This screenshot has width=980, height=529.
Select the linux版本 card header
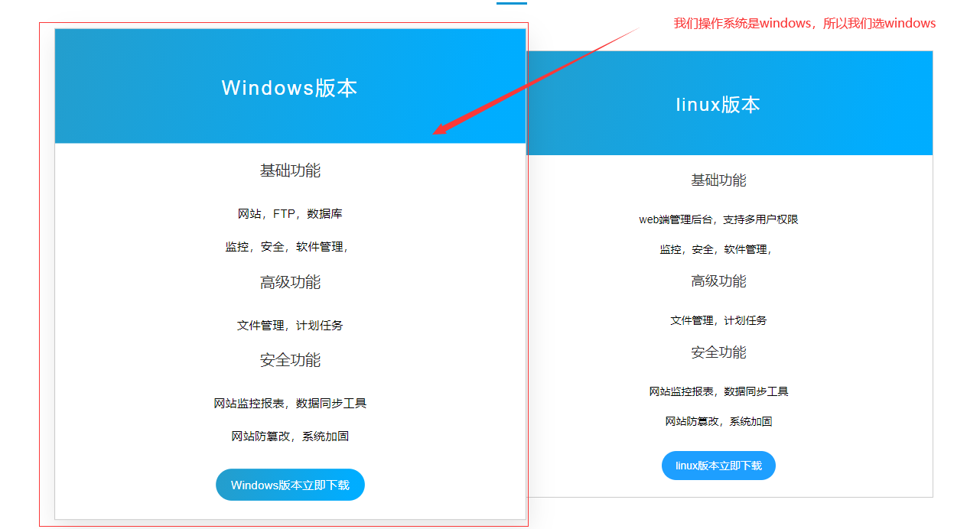pos(730,103)
